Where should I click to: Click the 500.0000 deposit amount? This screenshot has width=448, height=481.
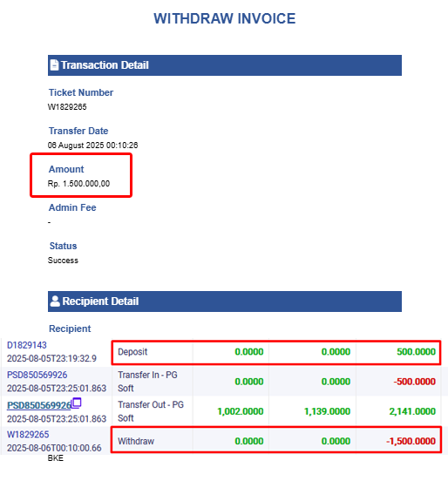tap(416, 352)
